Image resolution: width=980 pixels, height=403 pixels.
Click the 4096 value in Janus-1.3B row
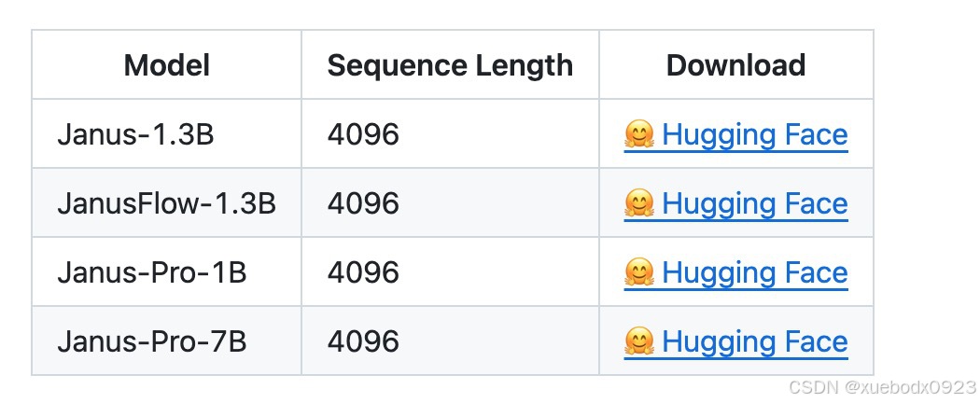click(x=363, y=134)
